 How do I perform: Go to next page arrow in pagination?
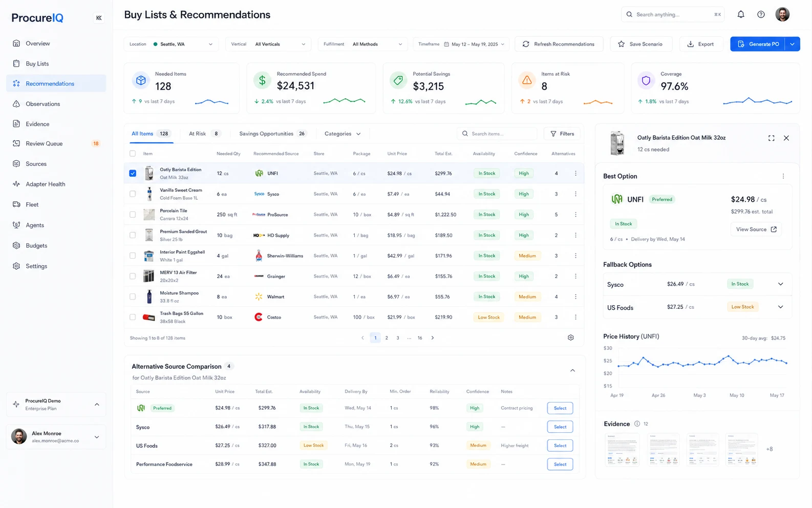433,338
